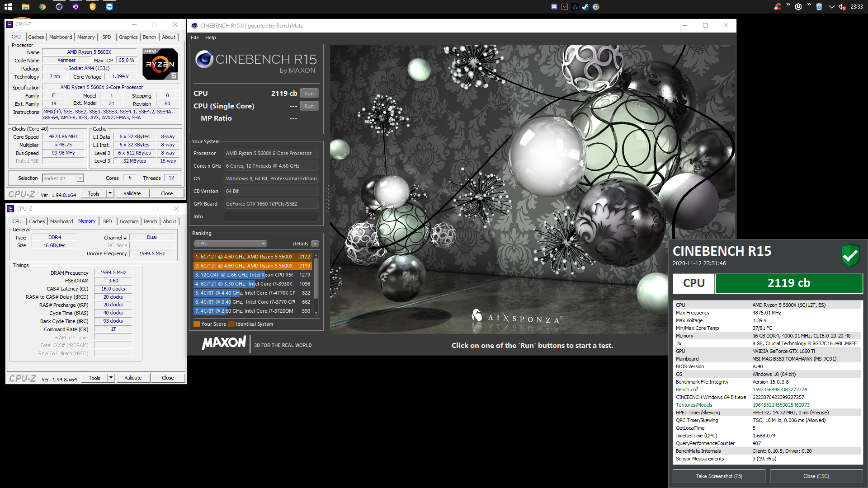868x488 pixels.
Task: Open the BenchMate shield taskbar icon
Action: pyautogui.click(x=93, y=7)
